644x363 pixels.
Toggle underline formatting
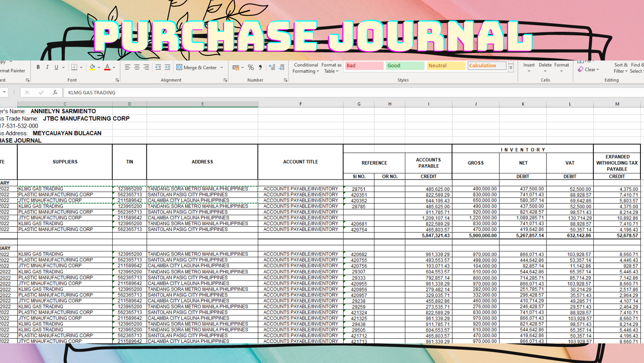point(56,67)
